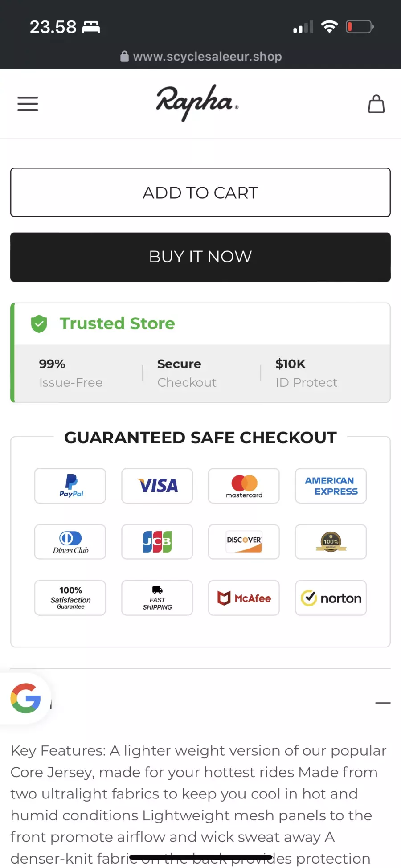This screenshot has height=868, width=401.
Task: Tap the green Trusted Store shield icon
Action: (39, 323)
